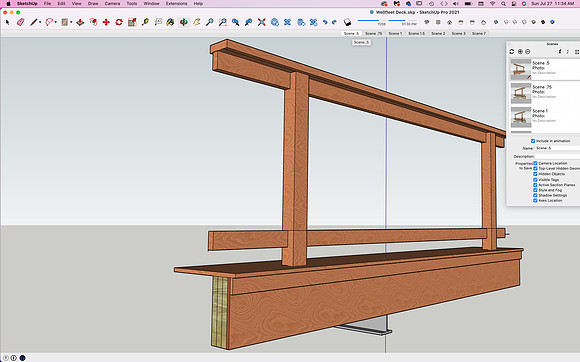
Task: Select the Offset tool
Action: tap(93, 23)
